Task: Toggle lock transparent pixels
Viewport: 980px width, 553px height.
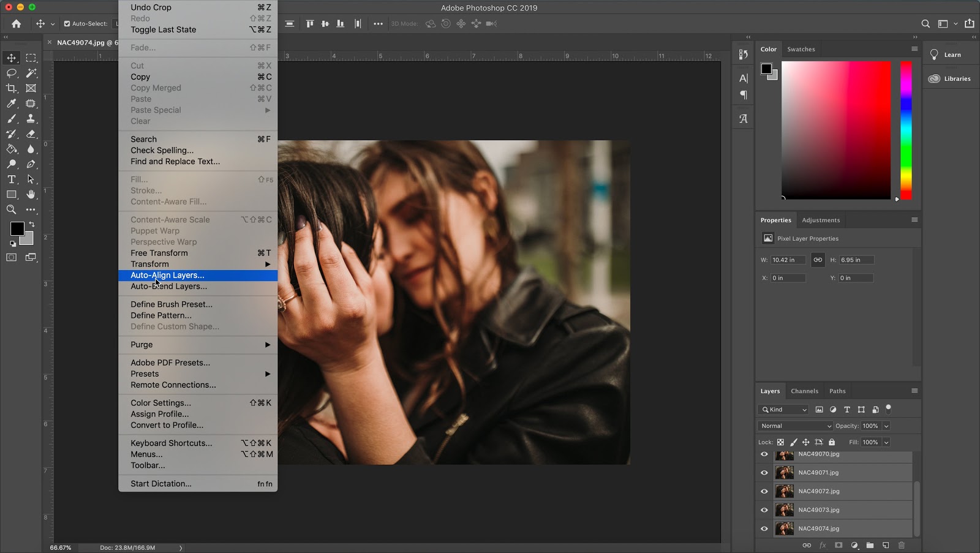Action: click(780, 442)
